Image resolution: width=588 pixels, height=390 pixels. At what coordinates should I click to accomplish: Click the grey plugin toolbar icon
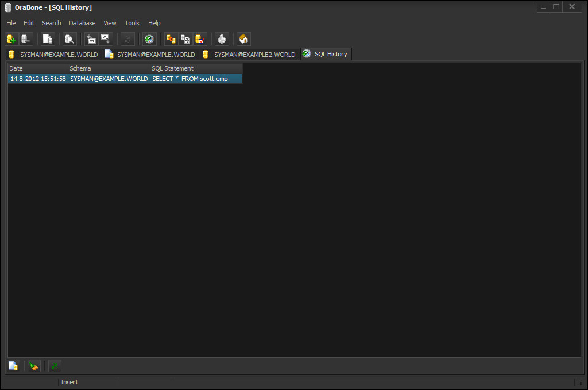222,39
